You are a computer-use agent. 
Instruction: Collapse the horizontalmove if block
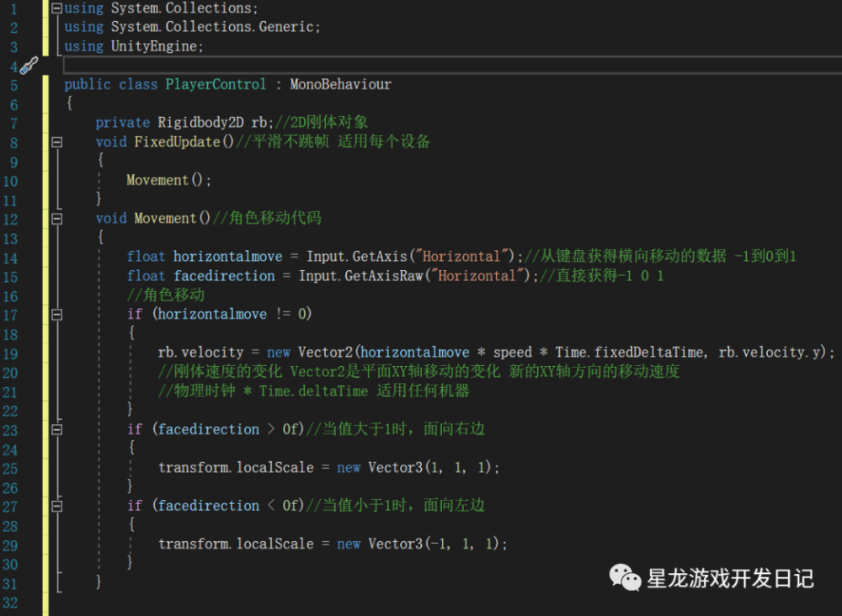coord(56,315)
